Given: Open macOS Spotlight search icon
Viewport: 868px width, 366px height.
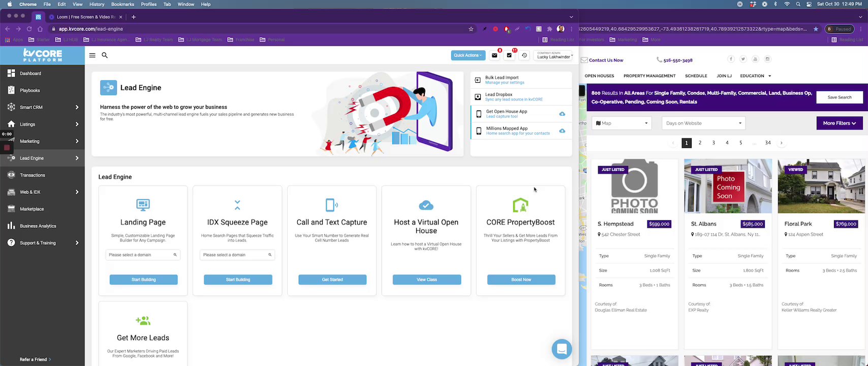Looking at the screenshot, I should click(x=798, y=4).
